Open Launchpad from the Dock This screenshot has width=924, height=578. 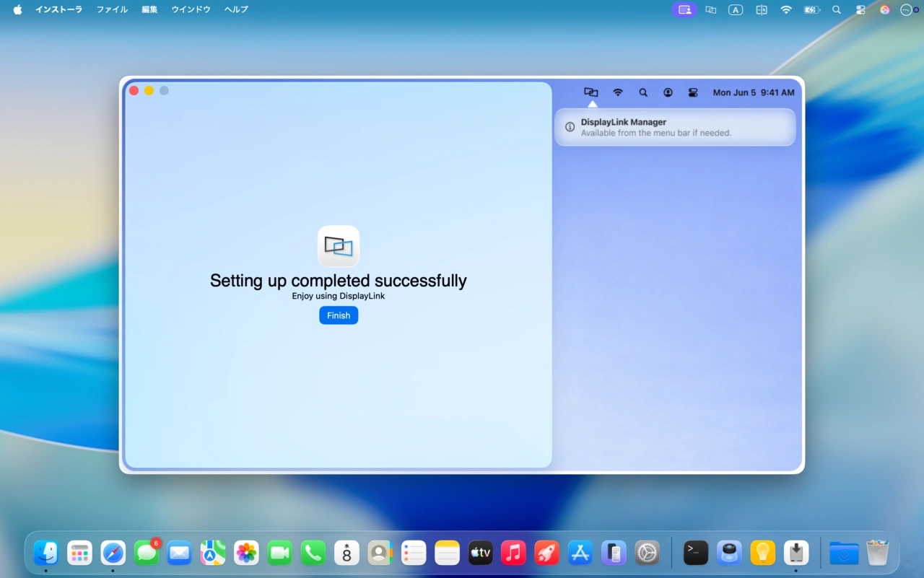click(x=79, y=552)
